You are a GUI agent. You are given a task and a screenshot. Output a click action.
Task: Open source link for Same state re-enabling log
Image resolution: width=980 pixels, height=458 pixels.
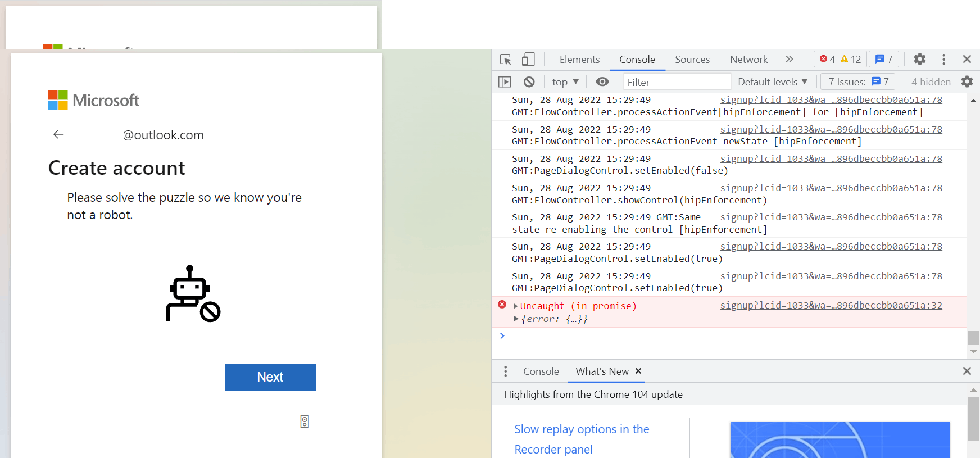click(831, 217)
